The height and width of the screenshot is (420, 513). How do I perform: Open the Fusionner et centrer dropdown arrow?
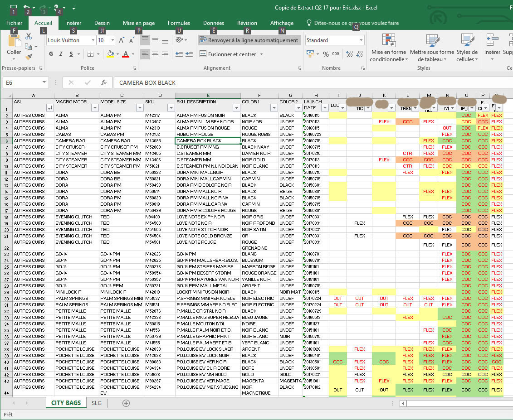261,54
